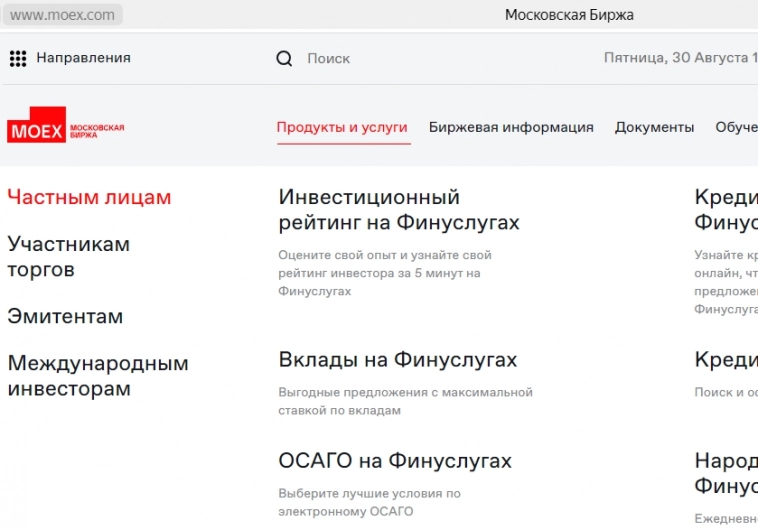Open Инвестиционный рейтинг на Финуслугах link
Image resolution: width=758 pixels, height=530 pixels.
(399, 209)
